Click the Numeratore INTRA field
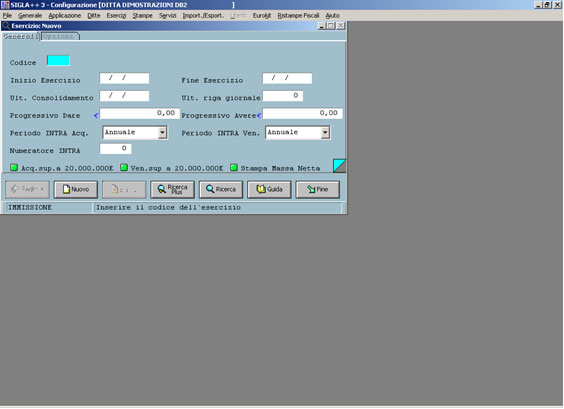Viewport: 564px width, 409px height. (x=115, y=149)
